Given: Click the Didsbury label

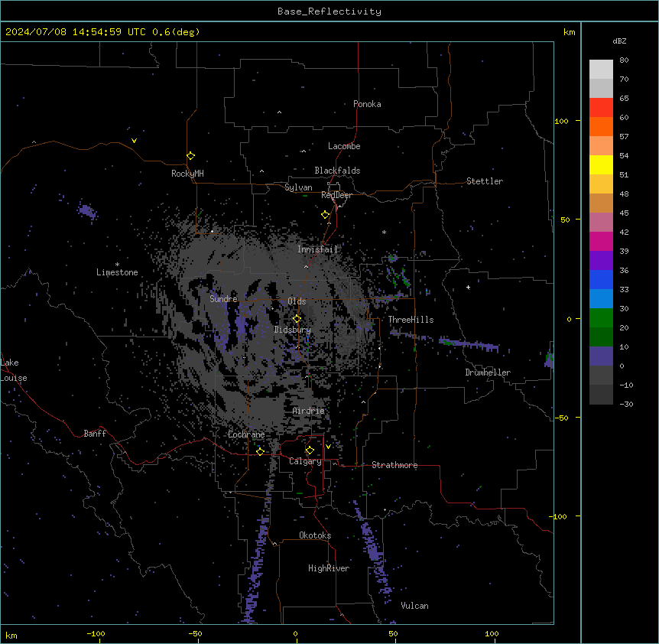Looking at the screenshot, I should [x=293, y=330].
